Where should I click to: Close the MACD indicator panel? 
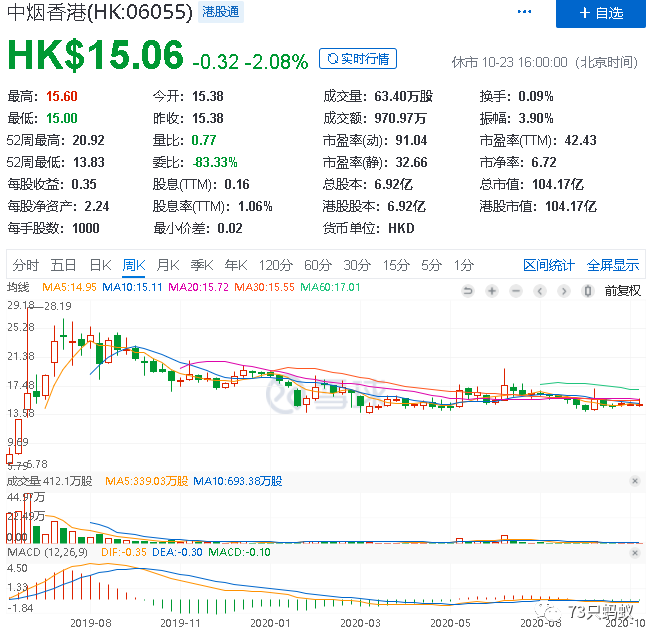[635, 553]
